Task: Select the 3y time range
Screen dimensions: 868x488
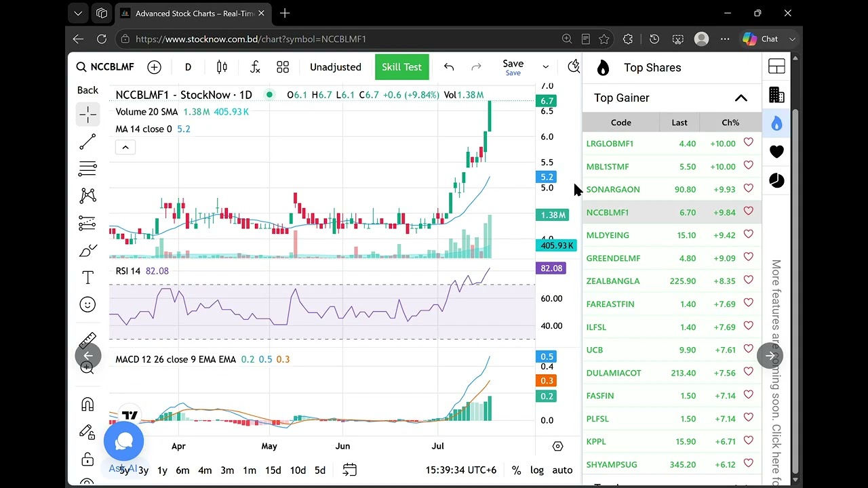Action: (x=143, y=470)
